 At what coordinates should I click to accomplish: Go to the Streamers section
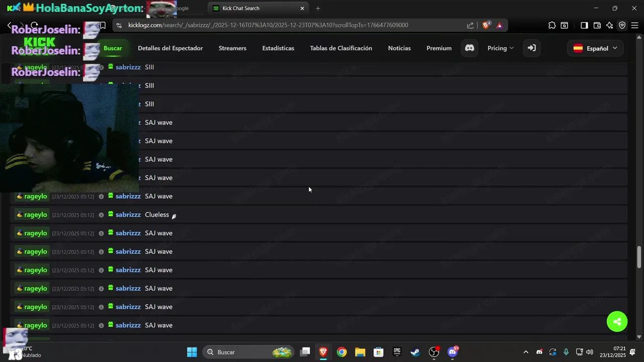(x=232, y=48)
